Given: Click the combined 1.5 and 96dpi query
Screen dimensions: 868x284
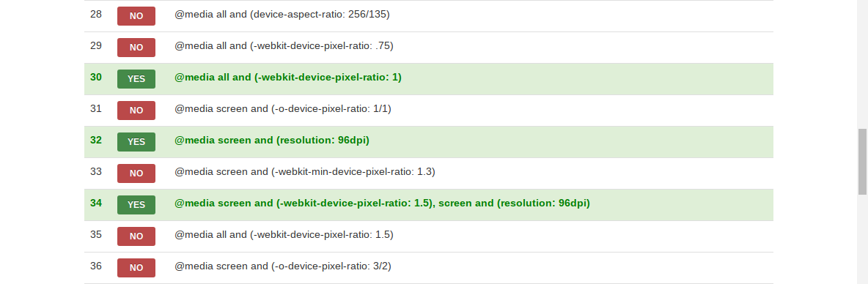Looking at the screenshot, I should (x=383, y=203).
